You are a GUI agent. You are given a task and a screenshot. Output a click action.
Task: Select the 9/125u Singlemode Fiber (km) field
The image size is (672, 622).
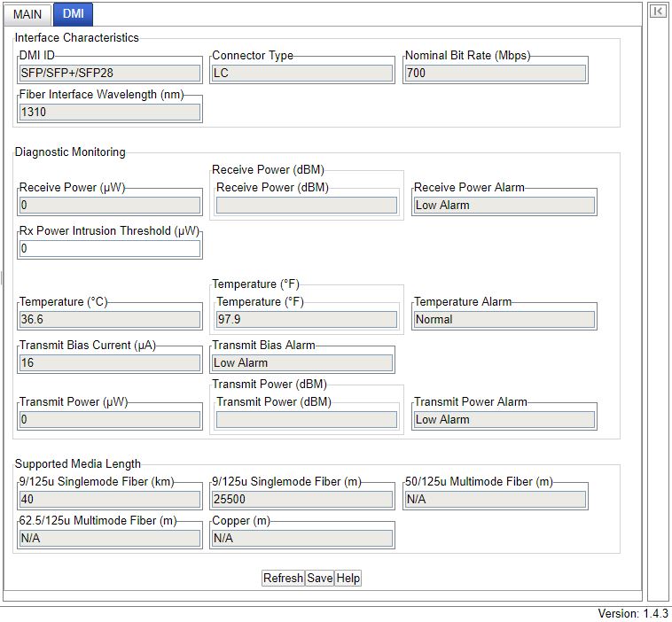pyautogui.click(x=110, y=500)
